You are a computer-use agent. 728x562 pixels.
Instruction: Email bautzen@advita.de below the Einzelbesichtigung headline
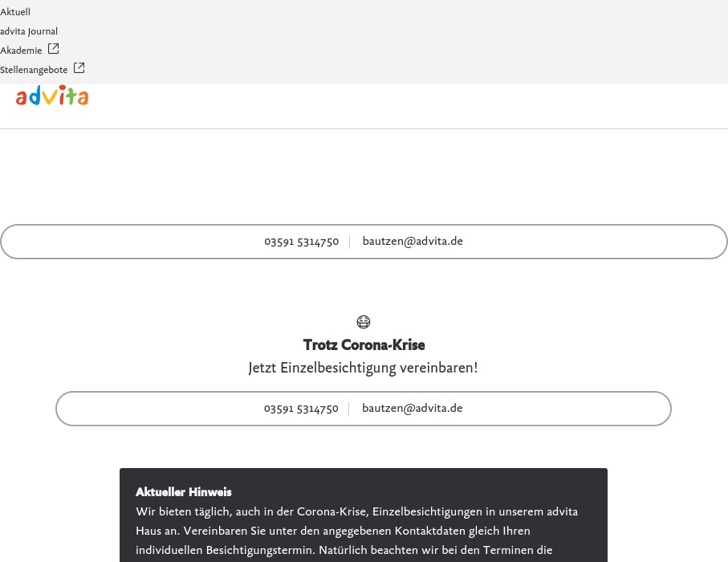click(413, 408)
